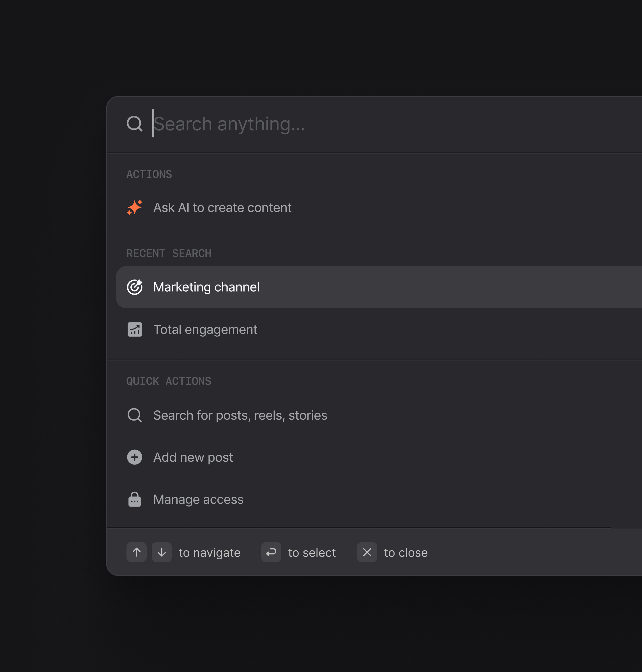Image resolution: width=642 pixels, height=672 pixels.
Task: Click the magnifier icon in search bar
Action: [135, 123]
